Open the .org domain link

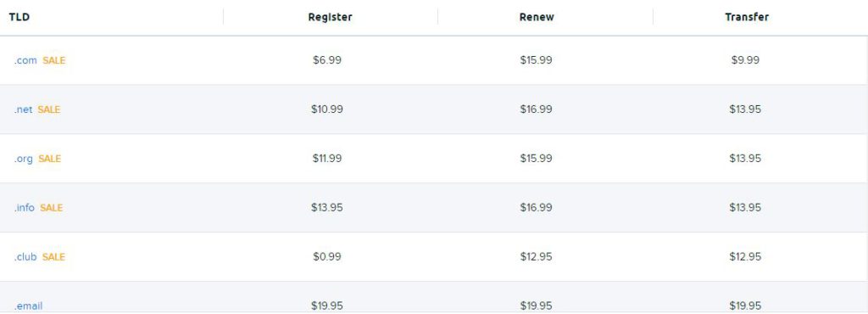[x=23, y=159]
